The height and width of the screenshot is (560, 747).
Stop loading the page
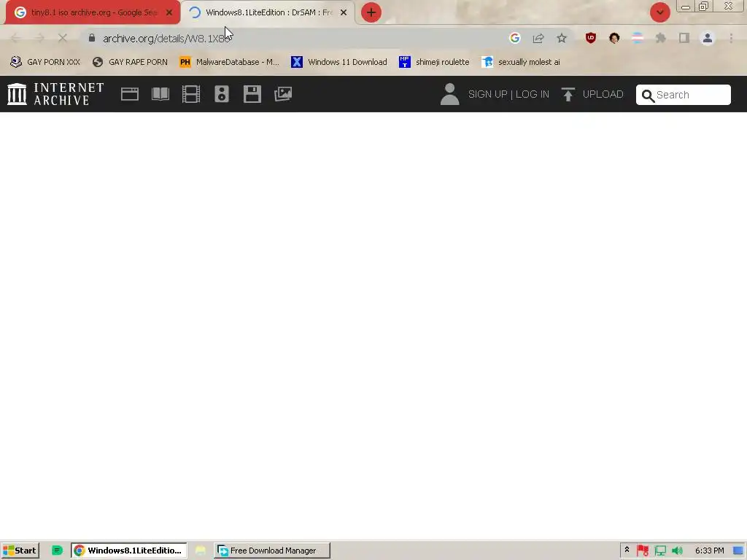tap(63, 38)
